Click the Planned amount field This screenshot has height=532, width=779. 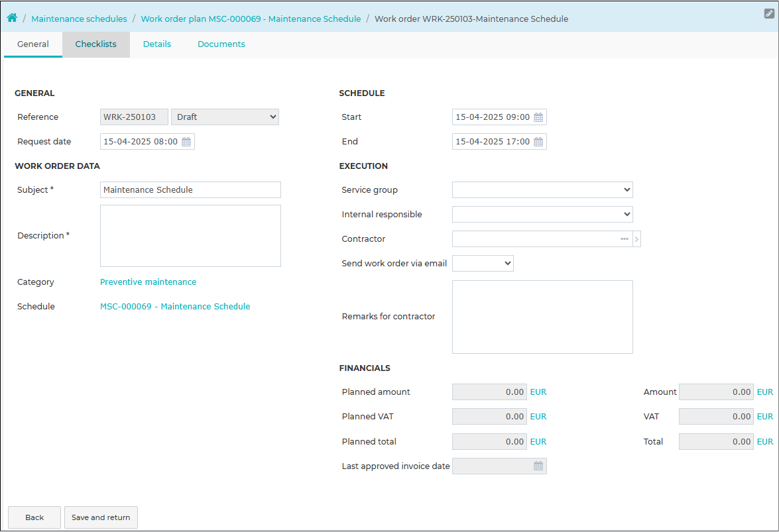coord(489,392)
